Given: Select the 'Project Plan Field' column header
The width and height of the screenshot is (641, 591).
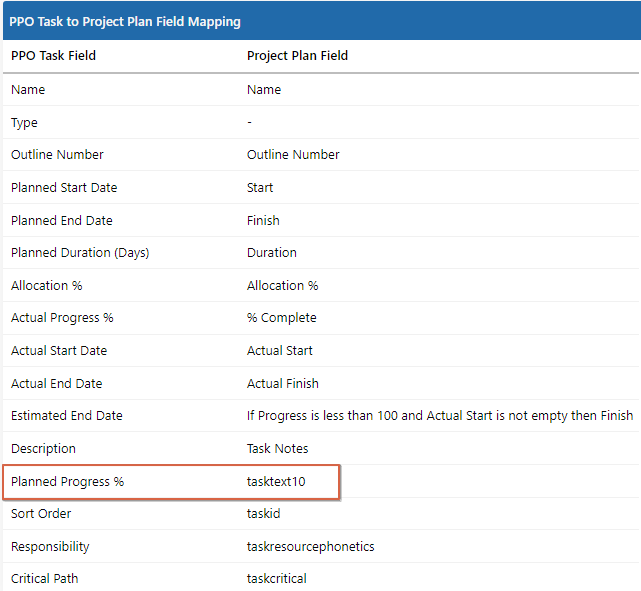Looking at the screenshot, I should click(x=297, y=56).
